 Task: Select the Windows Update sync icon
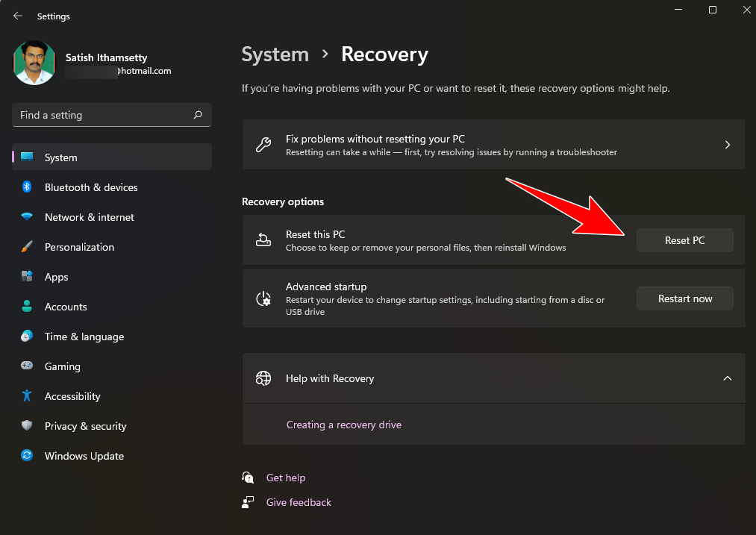coord(27,455)
